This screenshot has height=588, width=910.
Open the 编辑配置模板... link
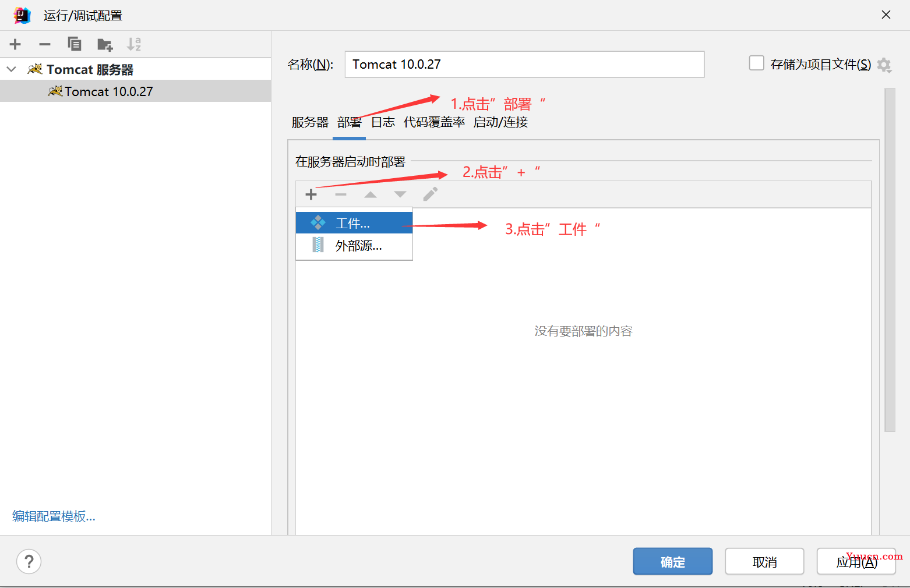[54, 516]
